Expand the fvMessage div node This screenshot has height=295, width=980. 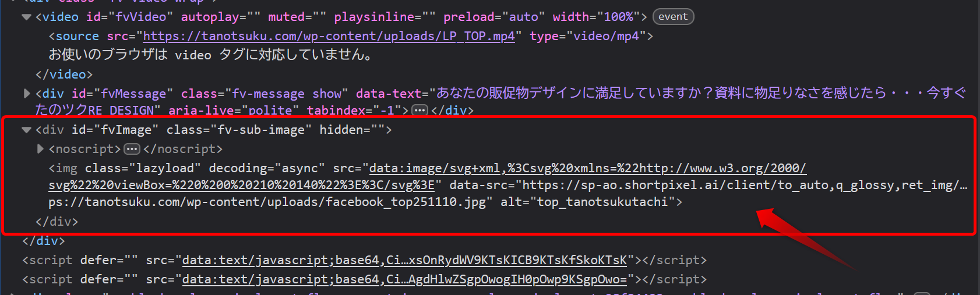click(x=26, y=93)
